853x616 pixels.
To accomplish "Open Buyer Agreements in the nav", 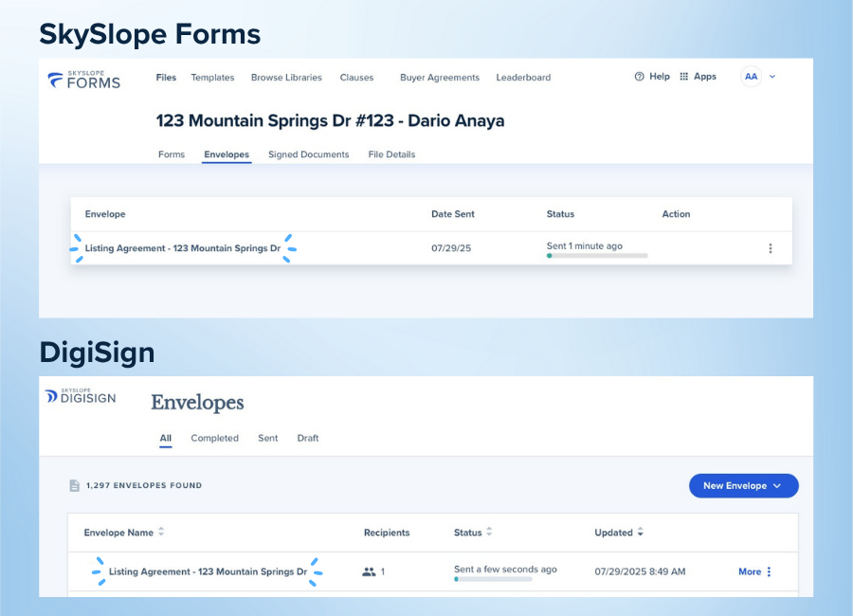I will tap(440, 78).
